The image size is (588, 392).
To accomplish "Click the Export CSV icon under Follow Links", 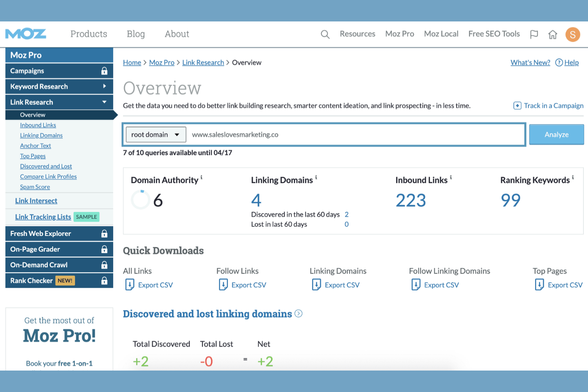I will tap(223, 285).
